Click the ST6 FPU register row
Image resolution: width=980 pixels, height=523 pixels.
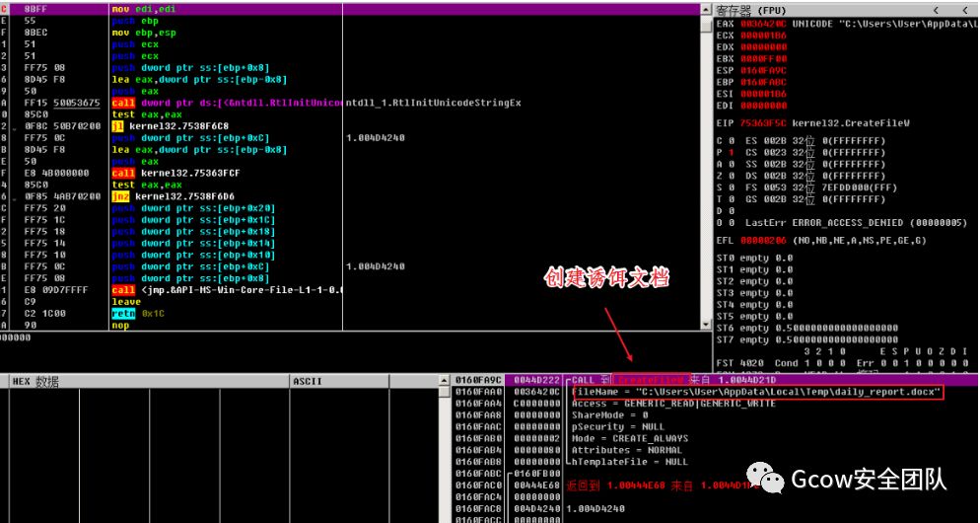pos(807,329)
